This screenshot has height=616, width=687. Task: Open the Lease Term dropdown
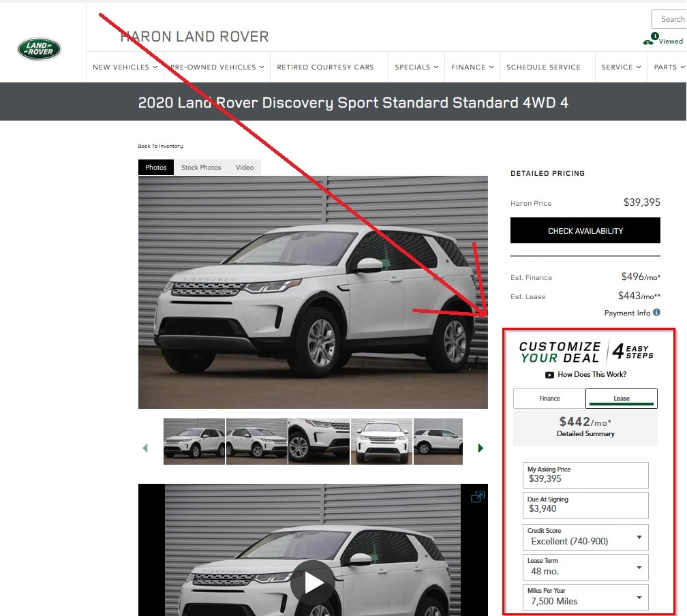[x=585, y=568]
